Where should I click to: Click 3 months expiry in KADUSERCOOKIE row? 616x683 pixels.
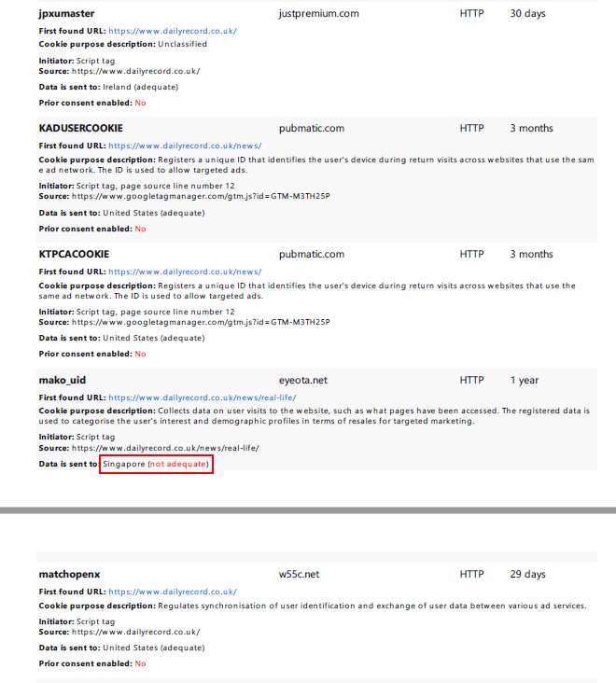[x=531, y=128]
